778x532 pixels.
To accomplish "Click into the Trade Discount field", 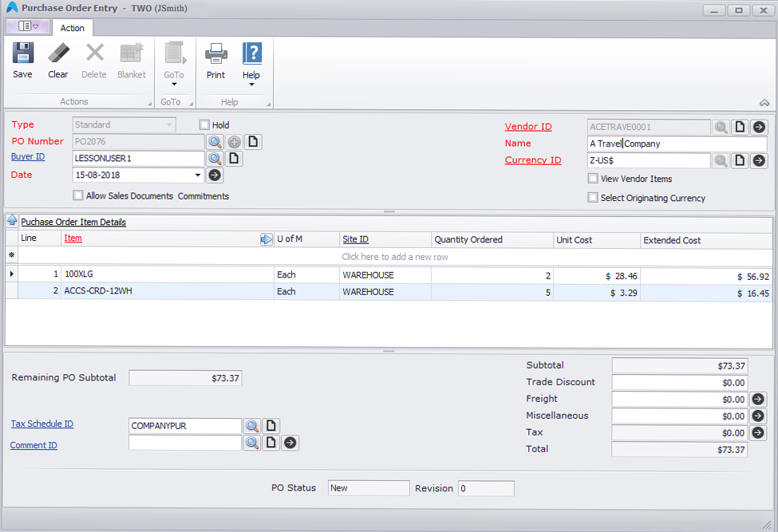I will click(x=680, y=383).
